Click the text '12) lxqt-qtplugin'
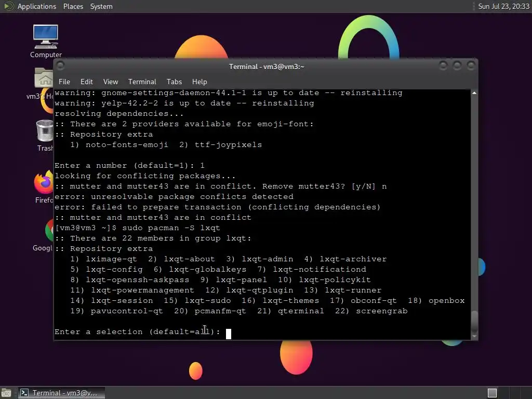The height and width of the screenshot is (399, 532). pyautogui.click(x=249, y=290)
